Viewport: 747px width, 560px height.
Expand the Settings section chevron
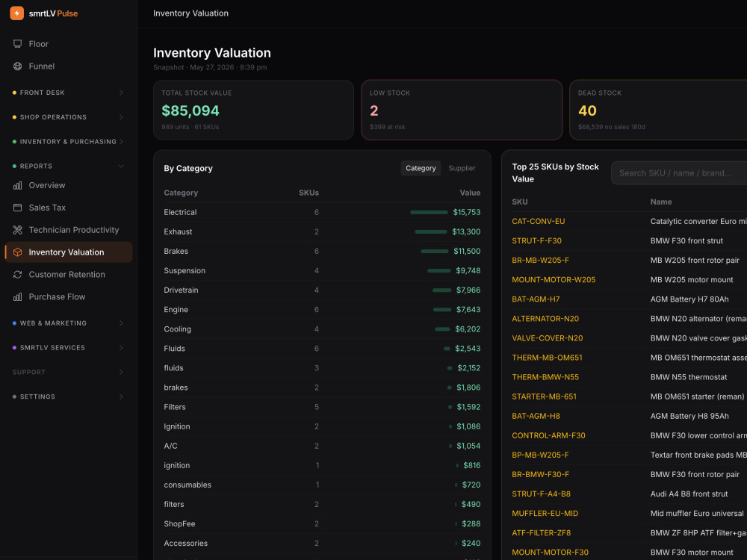point(121,396)
